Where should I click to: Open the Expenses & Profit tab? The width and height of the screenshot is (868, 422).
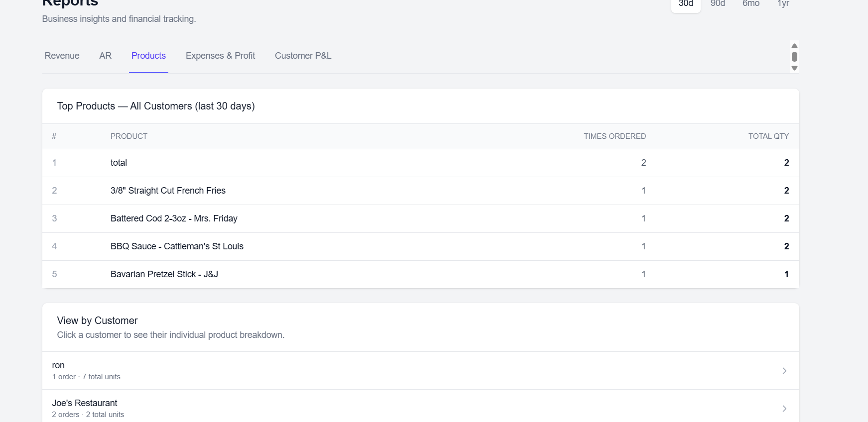220,56
